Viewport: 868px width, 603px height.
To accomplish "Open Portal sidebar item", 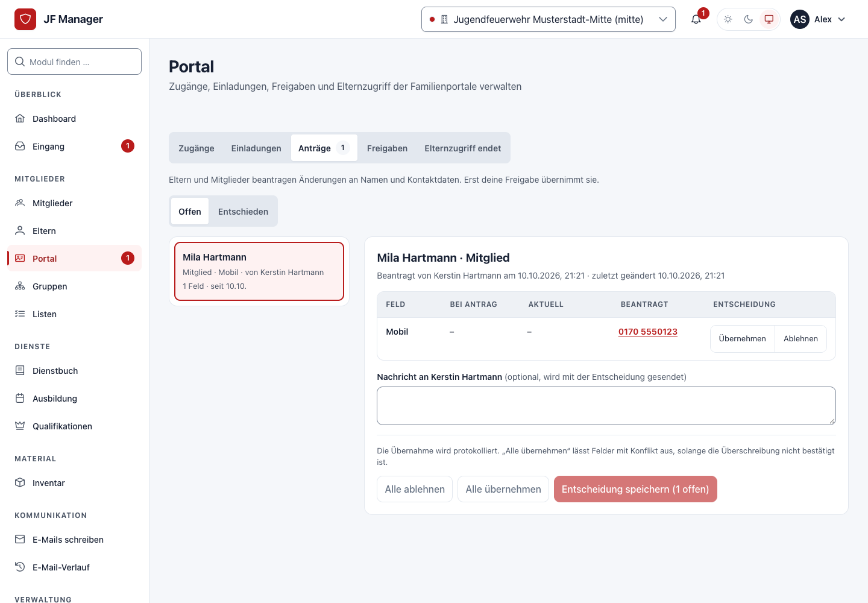I will point(74,259).
